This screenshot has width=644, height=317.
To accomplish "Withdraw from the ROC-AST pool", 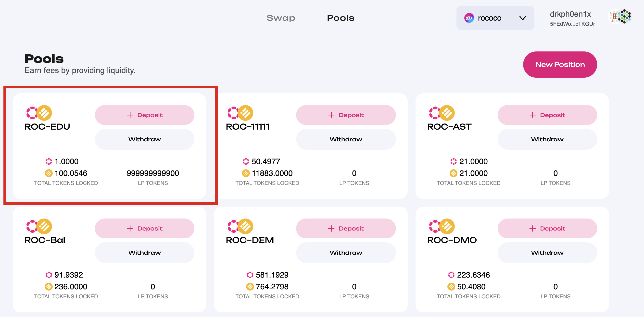I will click(x=547, y=139).
